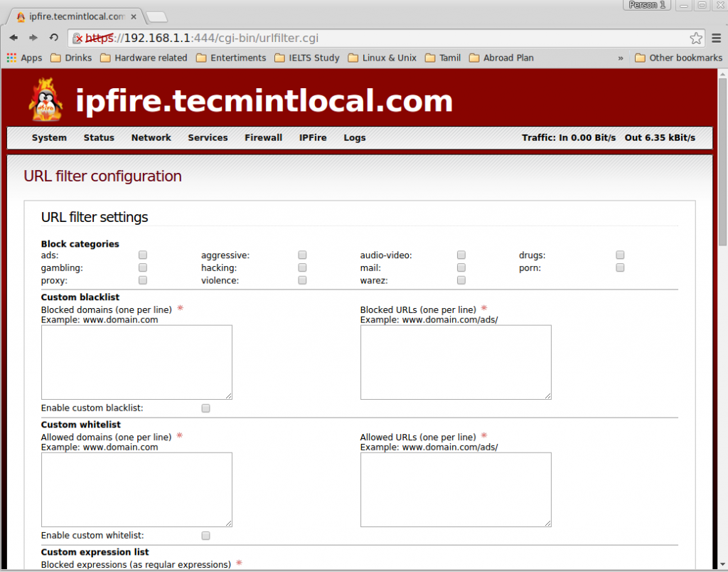
Task: Select the Services menu item
Action: tap(208, 138)
